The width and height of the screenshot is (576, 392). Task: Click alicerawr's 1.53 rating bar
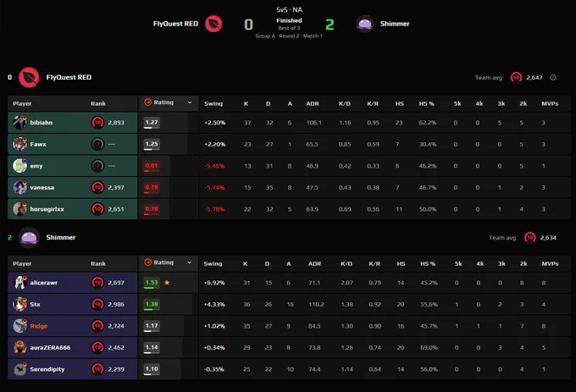pyautogui.click(x=152, y=283)
